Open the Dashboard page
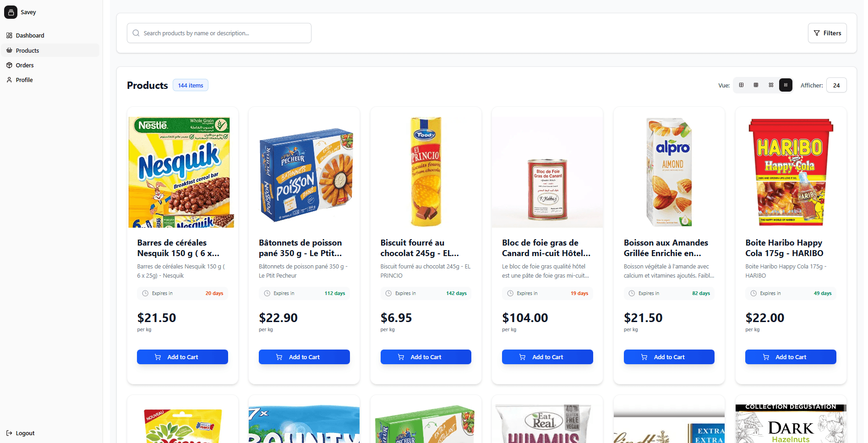 tap(30, 35)
